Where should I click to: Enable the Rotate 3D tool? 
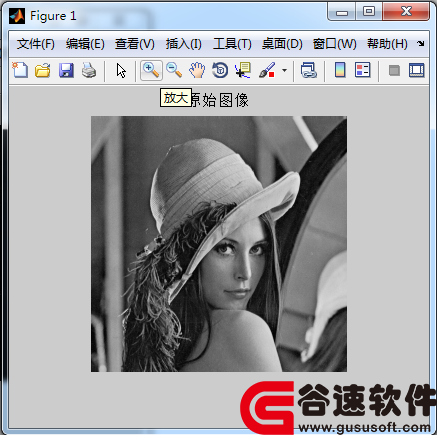pyautogui.click(x=220, y=70)
